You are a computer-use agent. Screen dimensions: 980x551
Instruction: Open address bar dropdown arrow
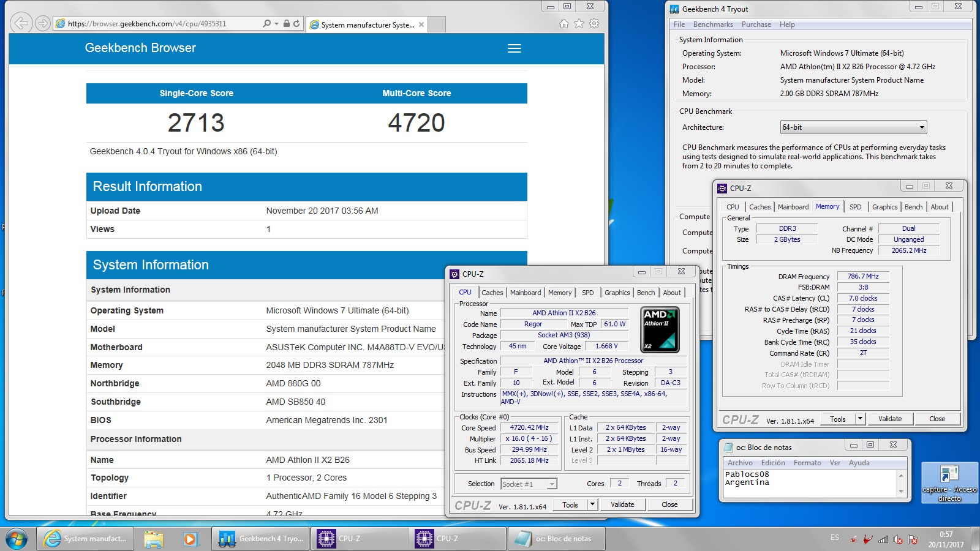click(x=277, y=24)
